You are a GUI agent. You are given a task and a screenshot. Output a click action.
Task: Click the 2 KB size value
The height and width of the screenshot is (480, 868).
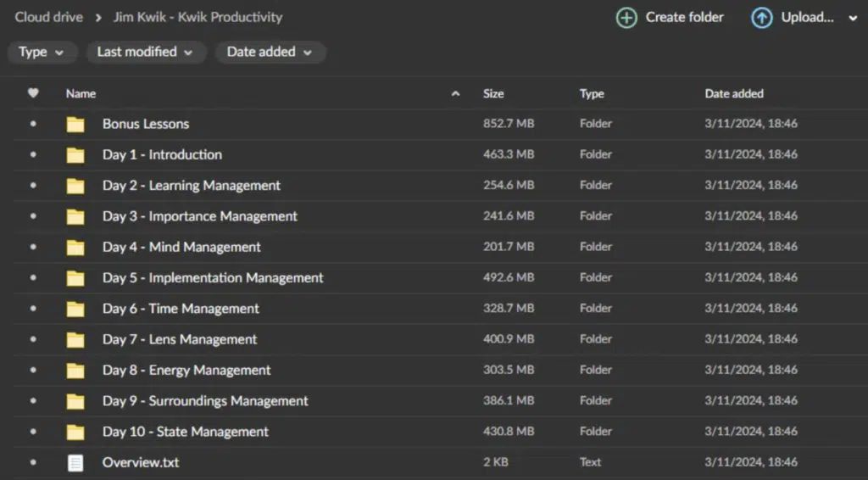(x=495, y=461)
